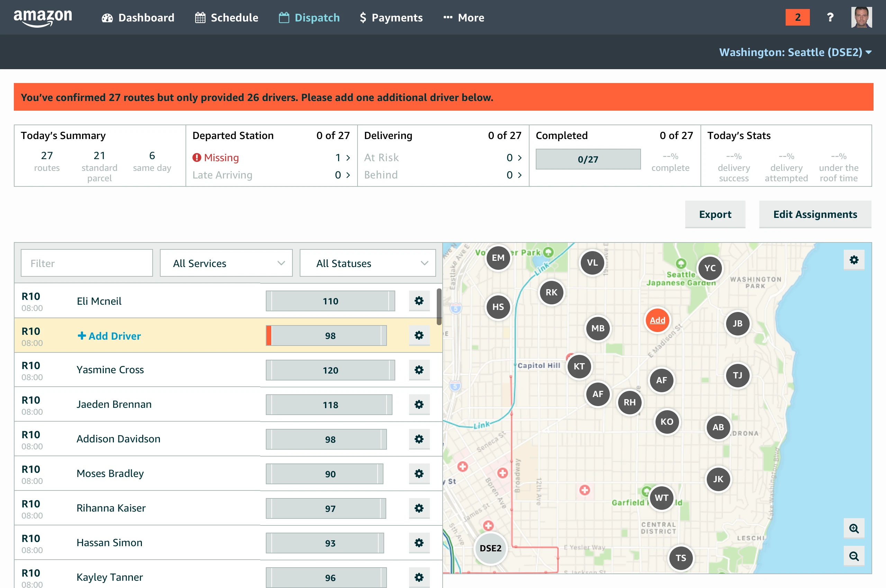
Task: Select the VL driver marker on map
Action: point(592,263)
